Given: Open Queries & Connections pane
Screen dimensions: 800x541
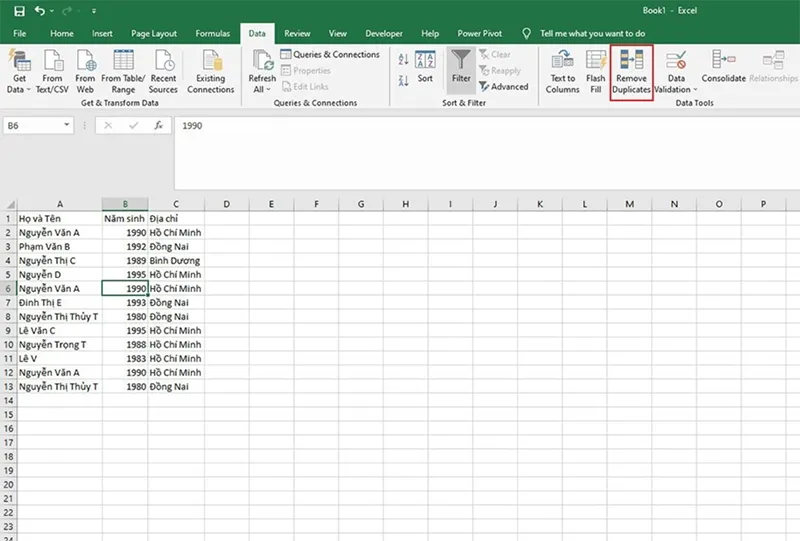Looking at the screenshot, I should tap(330, 54).
